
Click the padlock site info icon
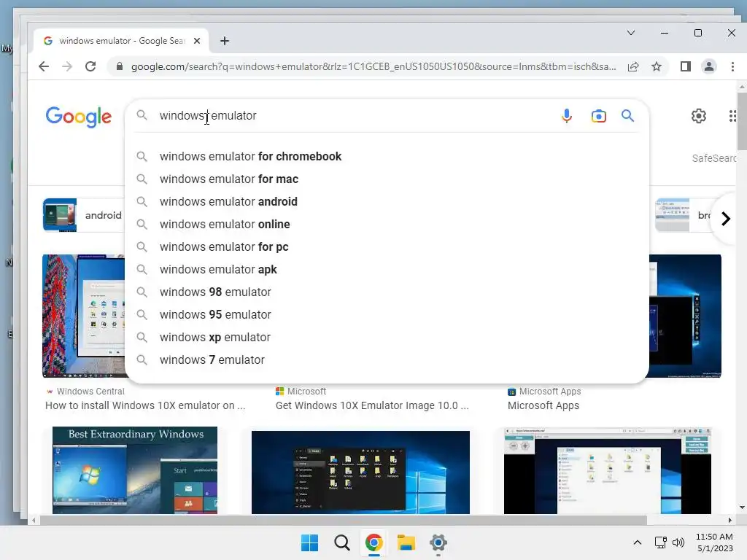(x=120, y=66)
